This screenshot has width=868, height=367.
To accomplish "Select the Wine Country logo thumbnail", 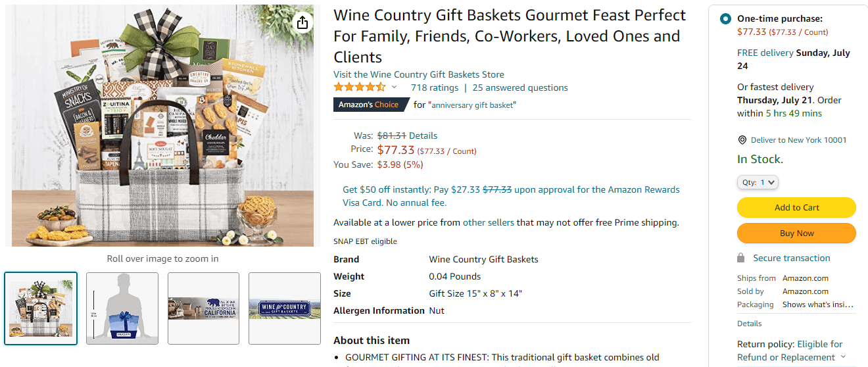I will (x=285, y=308).
